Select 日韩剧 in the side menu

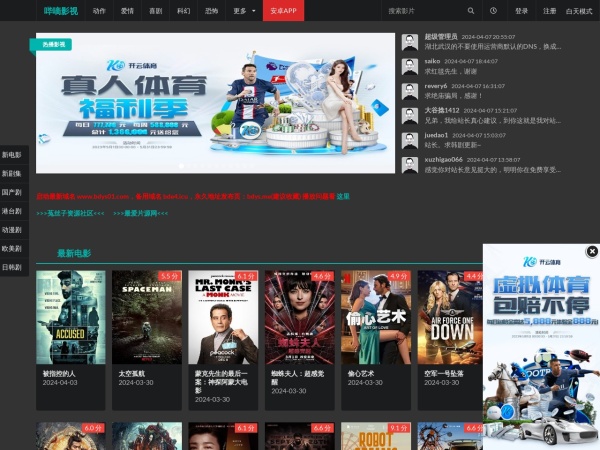pos(12,267)
